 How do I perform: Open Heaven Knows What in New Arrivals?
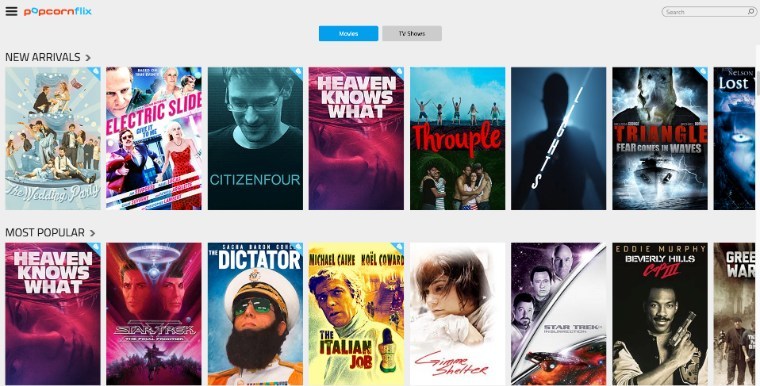[x=356, y=138]
